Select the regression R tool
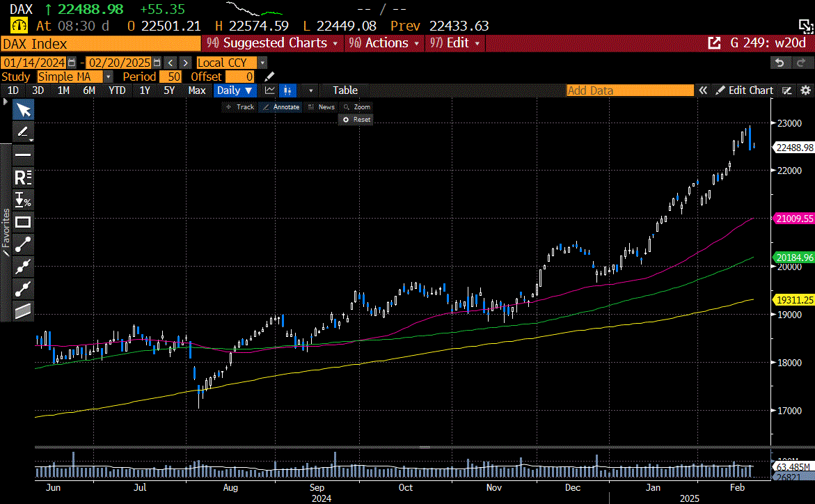815x504 pixels. (24, 178)
